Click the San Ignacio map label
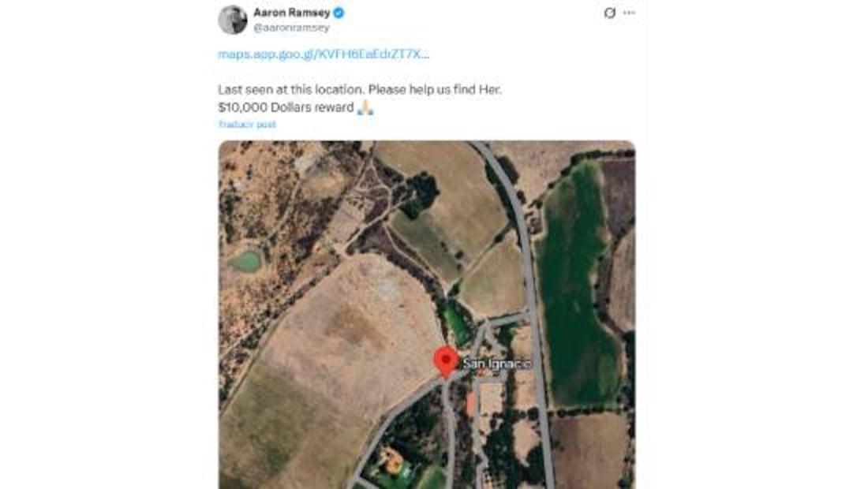Viewport: 868px width, 489px height. [x=496, y=364]
